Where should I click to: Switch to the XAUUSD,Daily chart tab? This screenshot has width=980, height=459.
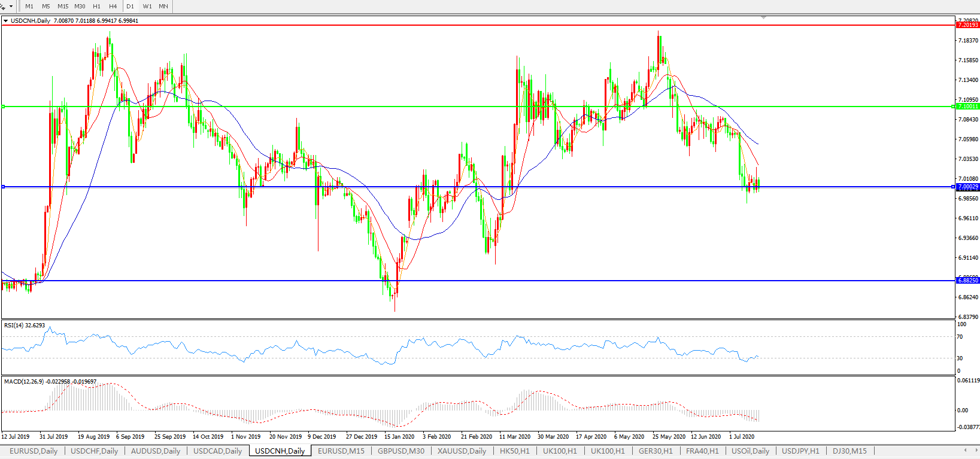coord(462,451)
